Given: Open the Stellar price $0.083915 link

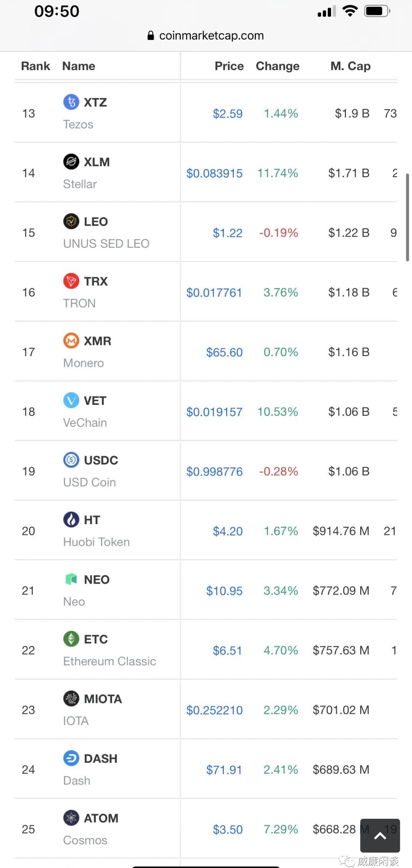Looking at the screenshot, I should coord(214,173).
